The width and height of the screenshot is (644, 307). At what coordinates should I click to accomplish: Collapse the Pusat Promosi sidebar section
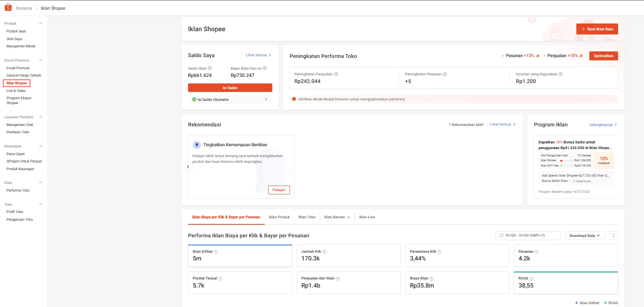[x=41, y=60]
